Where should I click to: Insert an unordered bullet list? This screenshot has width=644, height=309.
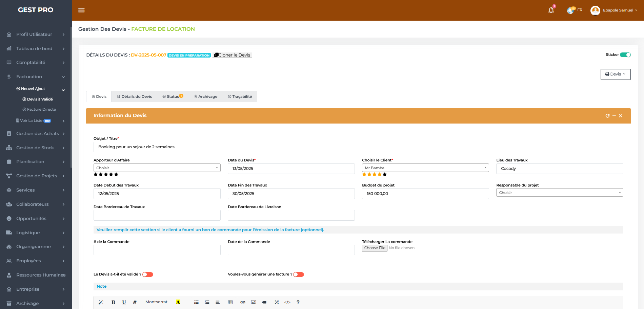pyautogui.click(x=196, y=302)
